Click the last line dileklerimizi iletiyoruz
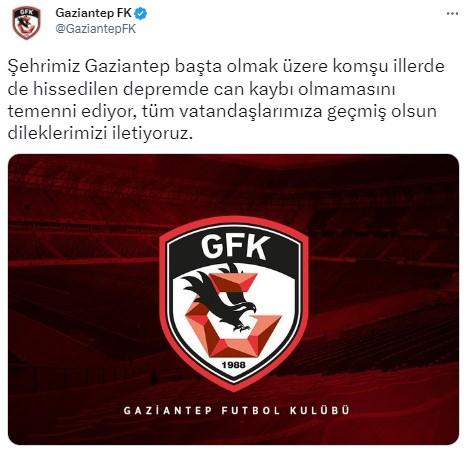 [x=100, y=133]
